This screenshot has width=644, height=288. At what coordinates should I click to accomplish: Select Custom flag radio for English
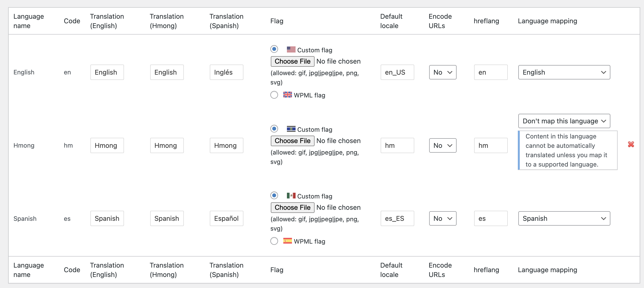pyautogui.click(x=274, y=49)
